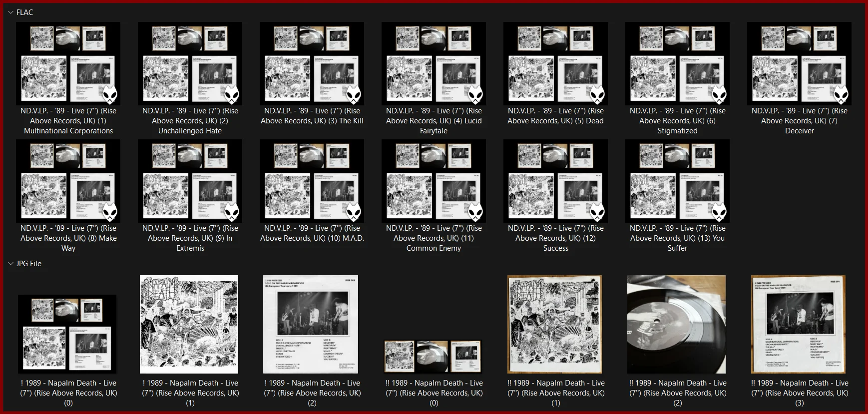868x414 pixels.
Task: Collapse the JPG File group chevron
Action: [x=10, y=264]
